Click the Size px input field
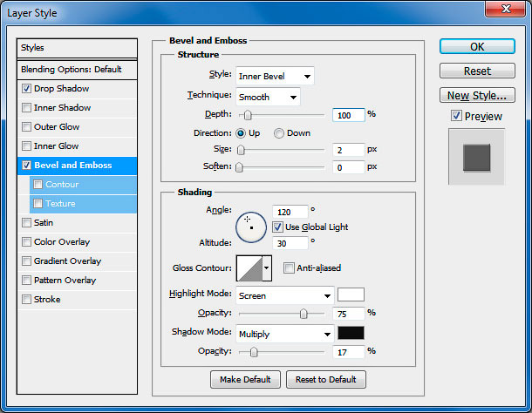532x413 pixels. (x=349, y=150)
